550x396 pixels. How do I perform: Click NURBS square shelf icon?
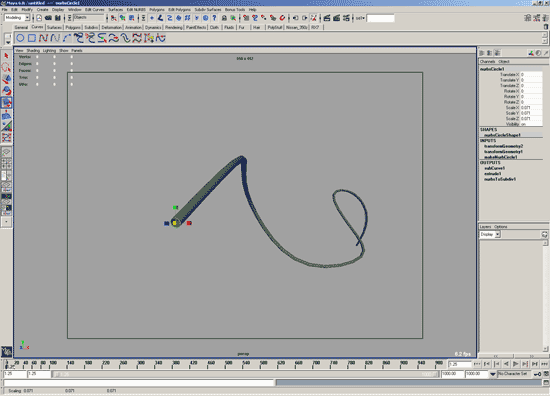[x=32, y=38]
